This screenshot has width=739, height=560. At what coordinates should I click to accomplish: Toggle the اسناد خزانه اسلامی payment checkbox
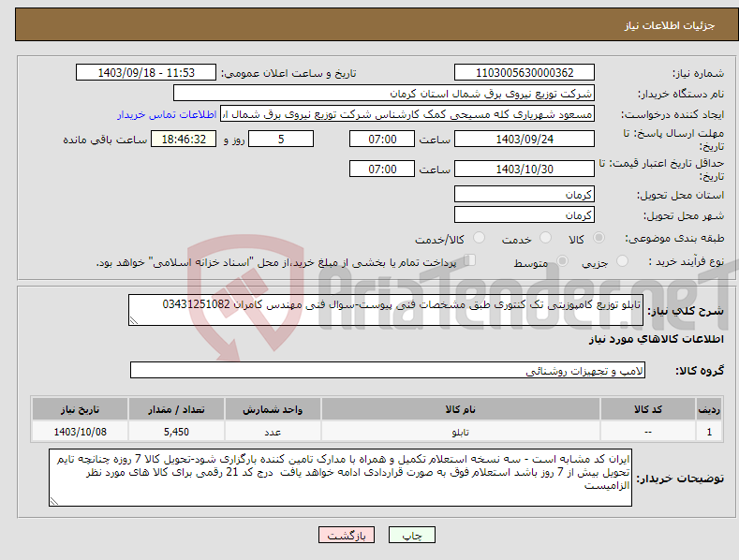tap(470, 260)
